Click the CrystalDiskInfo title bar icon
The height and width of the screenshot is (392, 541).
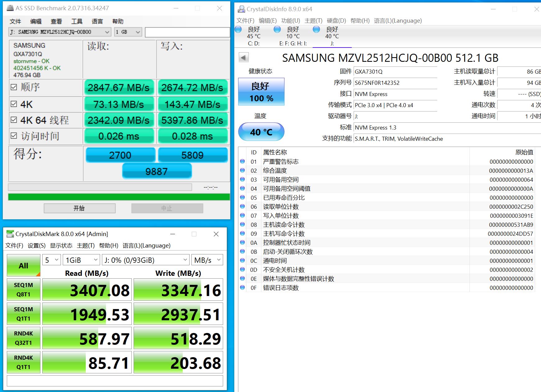(x=241, y=9)
